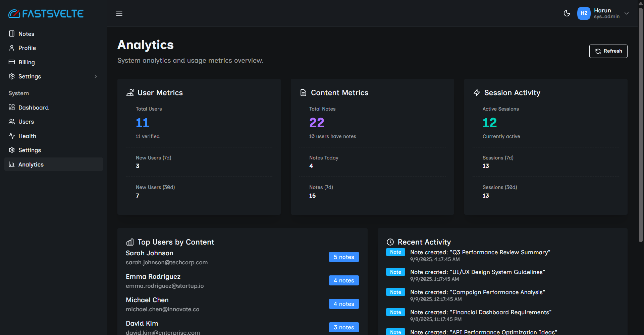Viewport: 644px width, 335px height.
Task: Click the HZ user avatar
Action: (584, 13)
